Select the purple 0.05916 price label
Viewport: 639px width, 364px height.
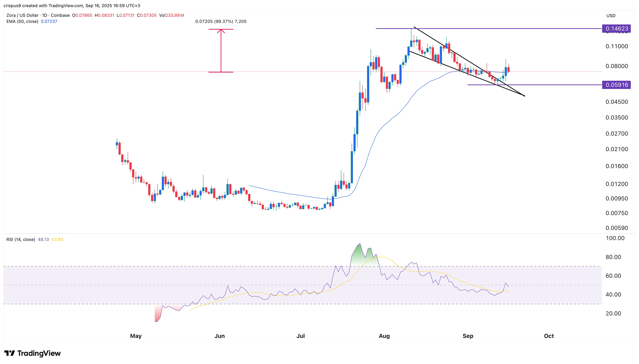pos(616,85)
